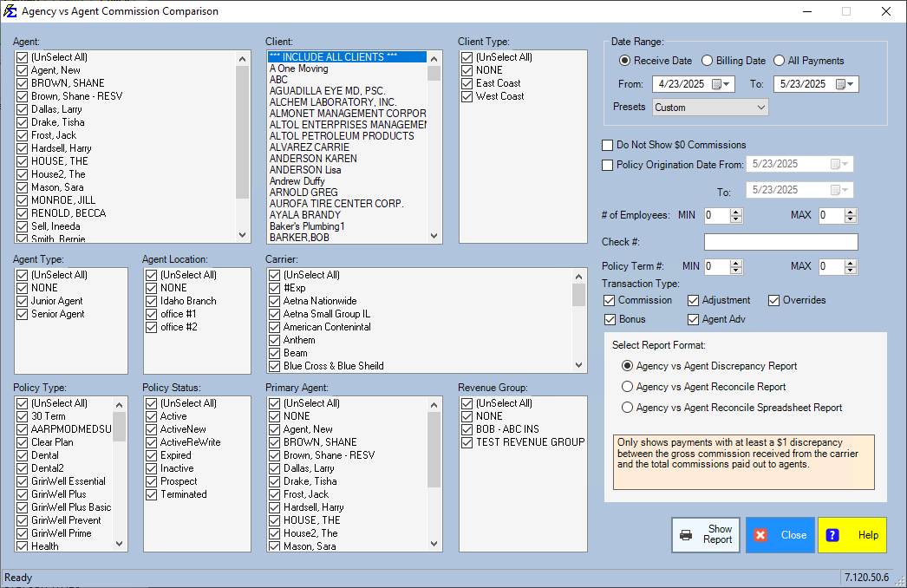Open the application icon menu in the title bar
907x588 pixels.
[x=11, y=11]
